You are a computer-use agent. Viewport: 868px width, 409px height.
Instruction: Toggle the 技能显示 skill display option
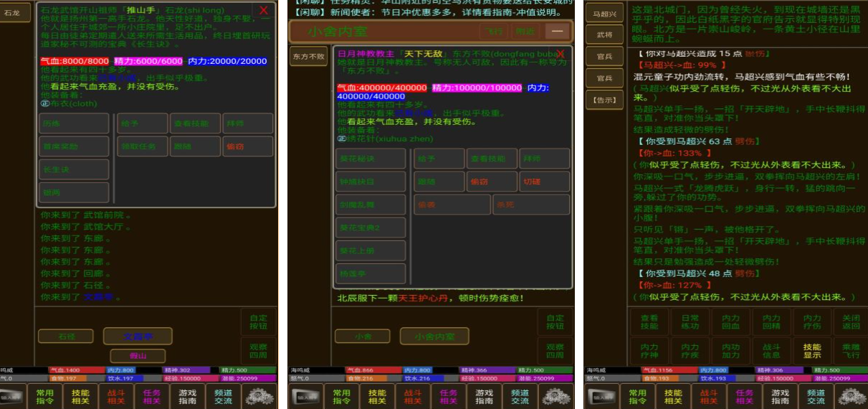coord(811,352)
